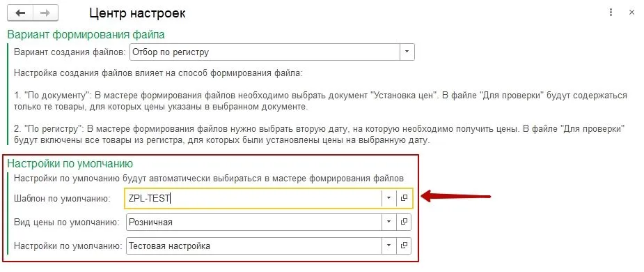The height and width of the screenshot is (272, 644).
Task: Open the ZPL-TEST template with open icon
Action: point(404,198)
